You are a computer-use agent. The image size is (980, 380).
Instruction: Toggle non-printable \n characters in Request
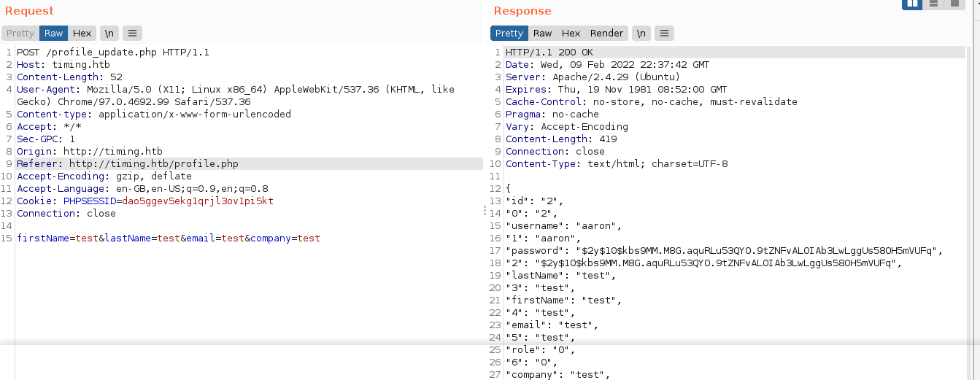(109, 33)
